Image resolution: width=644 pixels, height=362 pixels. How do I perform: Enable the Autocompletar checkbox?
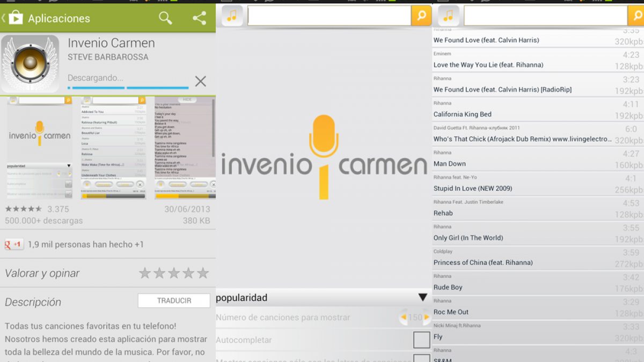click(x=421, y=340)
